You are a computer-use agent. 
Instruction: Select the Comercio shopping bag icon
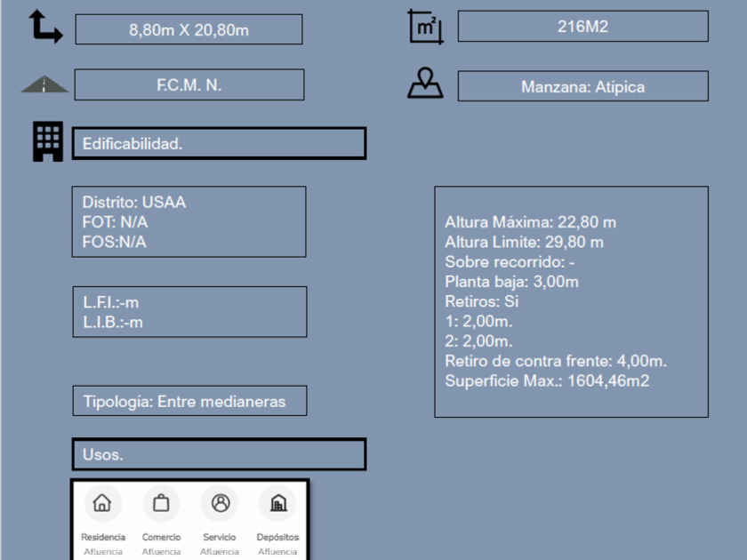point(161,503)
